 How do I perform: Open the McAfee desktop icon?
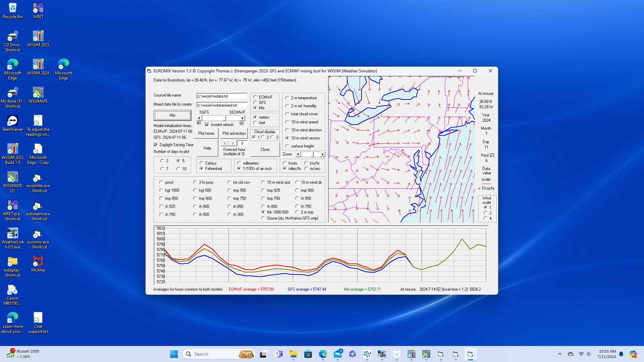[x=38, y=264]
